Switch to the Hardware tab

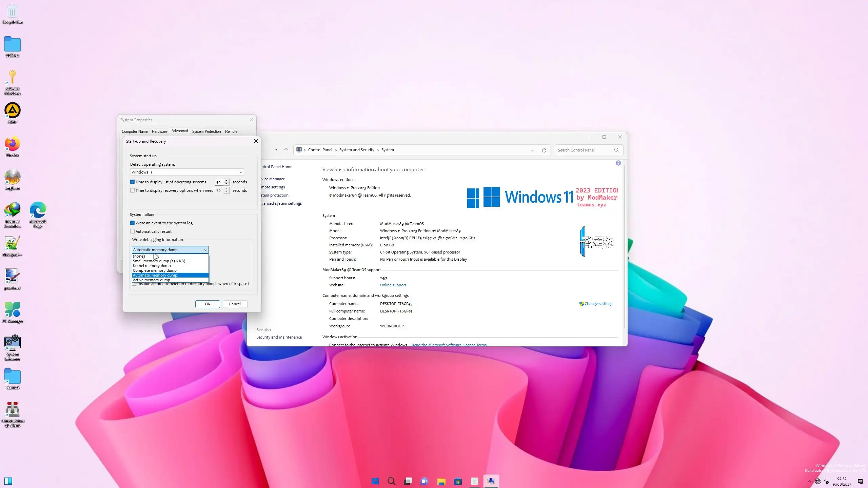point(159,131)
